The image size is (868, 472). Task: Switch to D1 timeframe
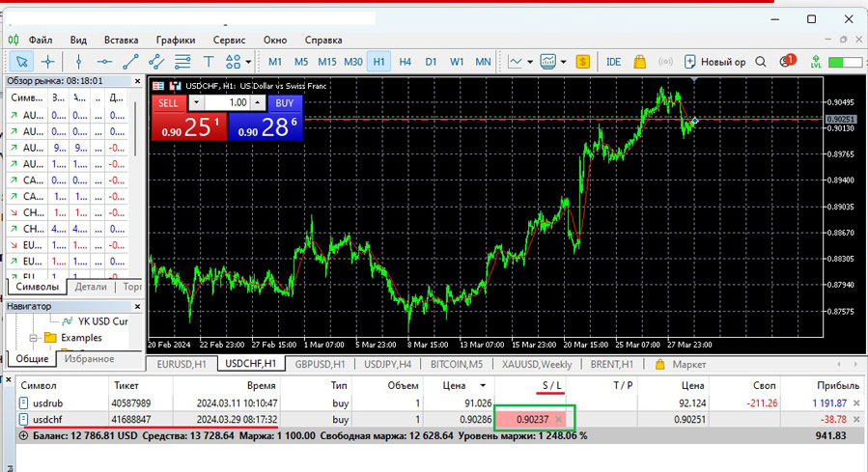431,62
